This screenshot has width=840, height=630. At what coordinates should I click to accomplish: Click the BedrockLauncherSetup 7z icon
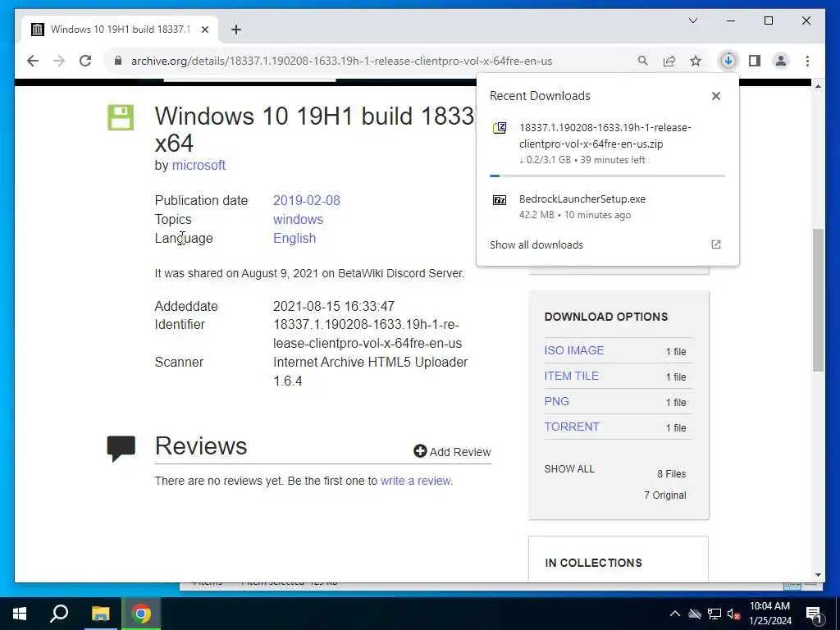coord(500,200)
